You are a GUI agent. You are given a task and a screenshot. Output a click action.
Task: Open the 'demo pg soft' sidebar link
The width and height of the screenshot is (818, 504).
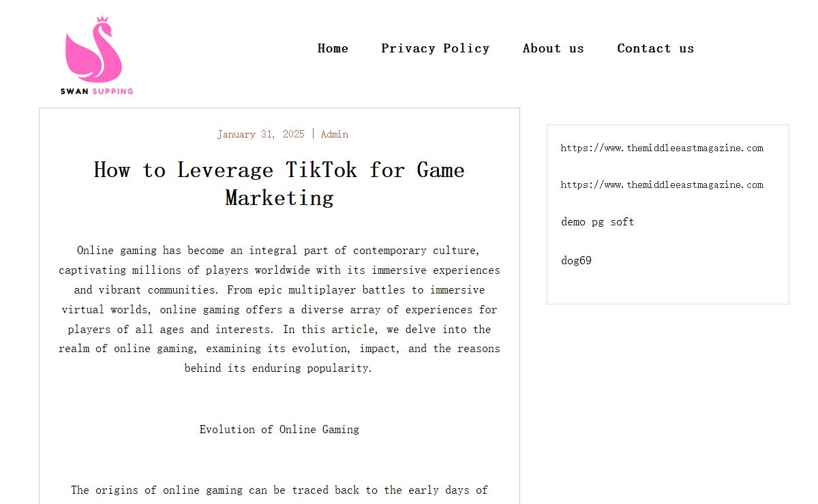pyautogui.click(x=597, y=222)
